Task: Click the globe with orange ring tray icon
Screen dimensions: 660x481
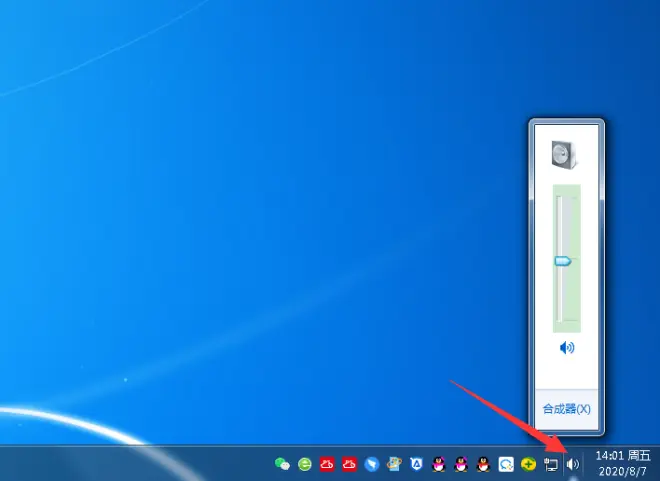Action: pyautogui.click(x=394, y=464)
